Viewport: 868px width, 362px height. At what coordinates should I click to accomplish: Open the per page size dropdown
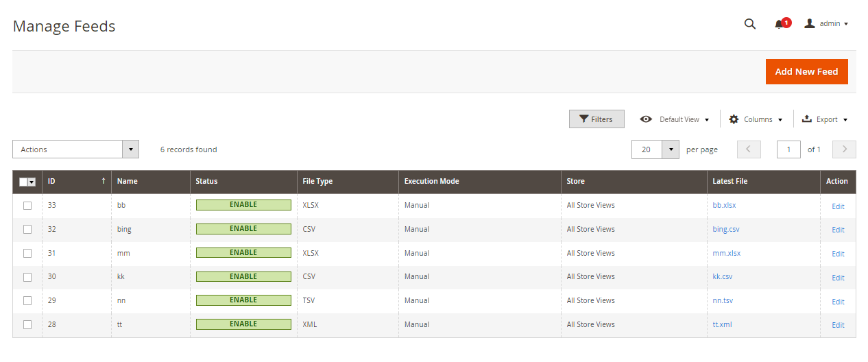(670, 149)
